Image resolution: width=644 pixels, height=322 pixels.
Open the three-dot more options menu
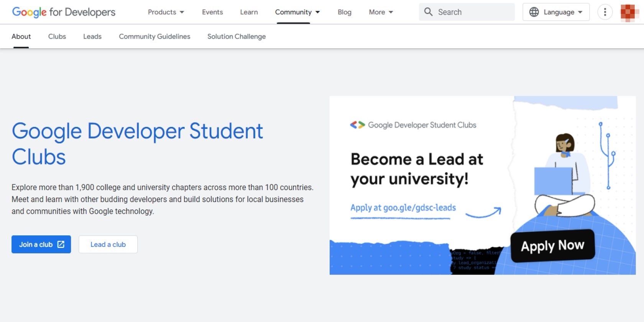(605, 12)
